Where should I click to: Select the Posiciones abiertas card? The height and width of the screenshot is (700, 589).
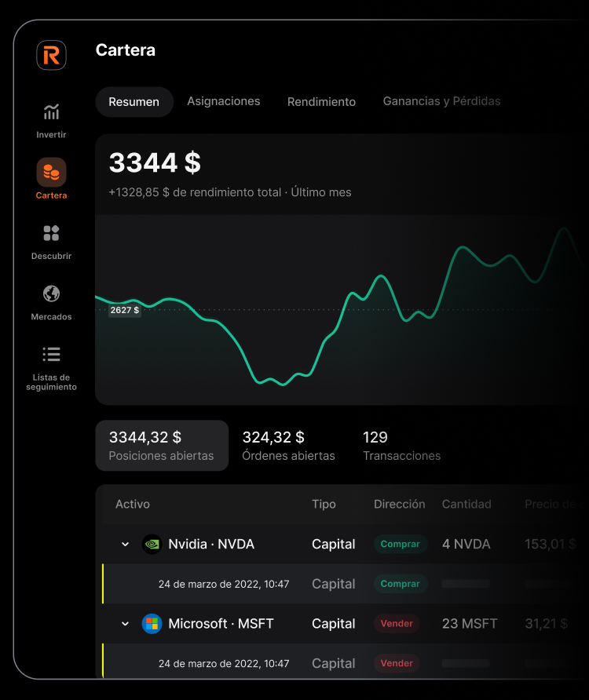(162, 446)
